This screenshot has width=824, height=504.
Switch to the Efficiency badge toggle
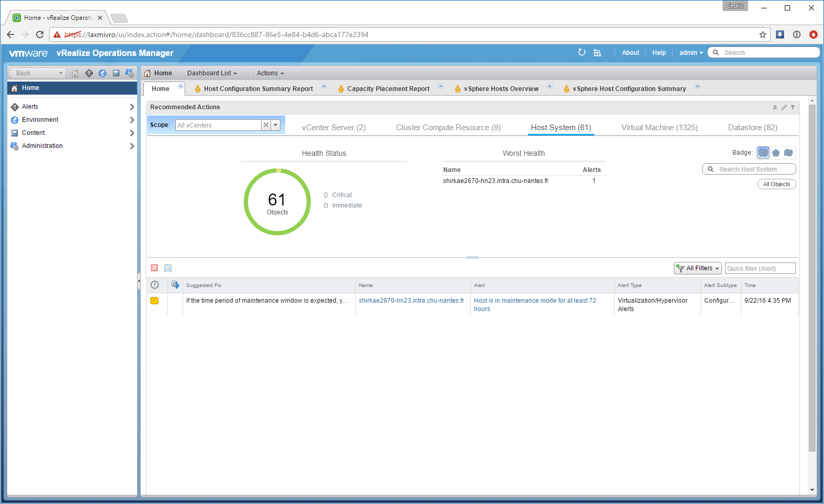(x=788, y=153)
